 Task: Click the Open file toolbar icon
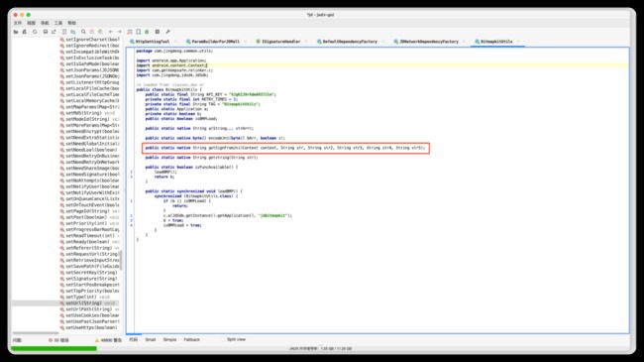point(16,32)
